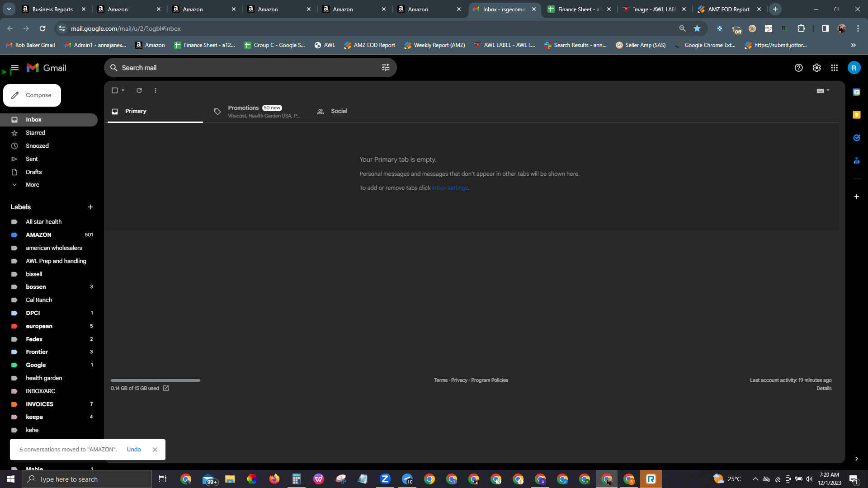Open the Inbox folder
The width and height of the screenshot is (868, 488).
[49, 120]
